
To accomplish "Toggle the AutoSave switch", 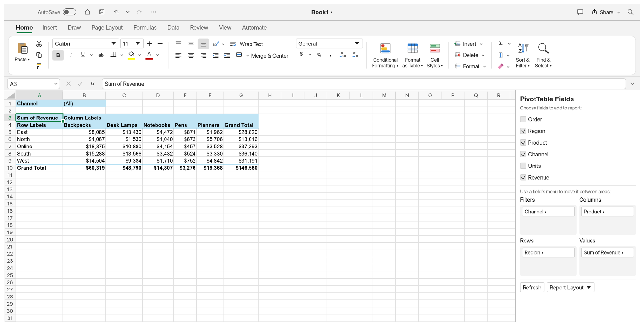I will (69, 12).
